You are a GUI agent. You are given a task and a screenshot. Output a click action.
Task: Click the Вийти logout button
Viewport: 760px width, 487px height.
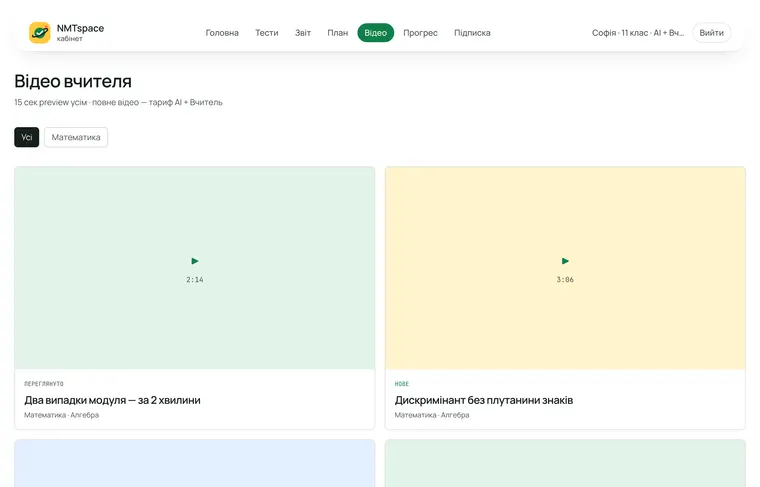[x=711, y=32]
